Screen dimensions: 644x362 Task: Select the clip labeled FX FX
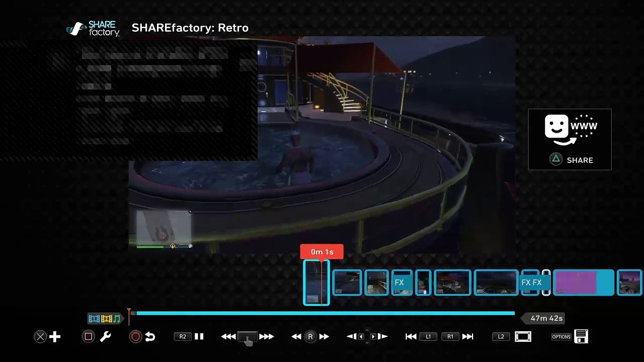(x=531, y=283)
